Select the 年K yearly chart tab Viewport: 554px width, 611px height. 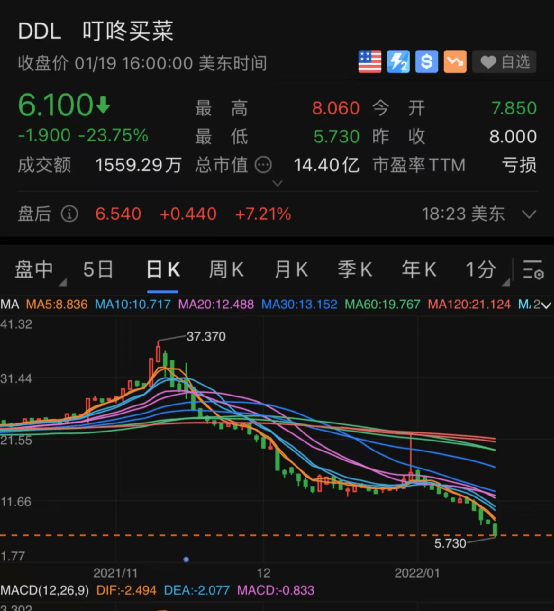419,270
